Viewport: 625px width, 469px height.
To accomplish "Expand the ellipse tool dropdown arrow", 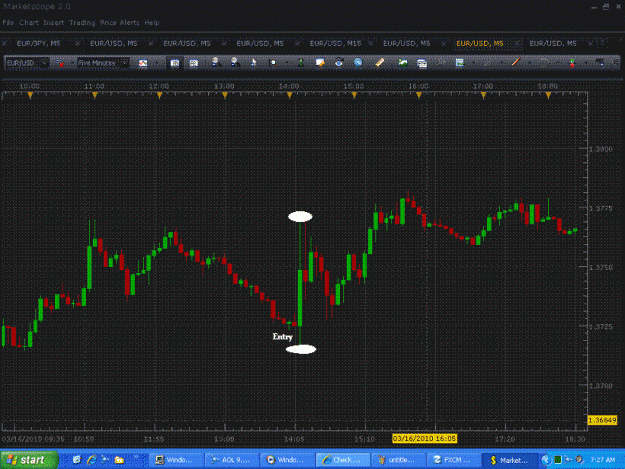I will [558, 63].
